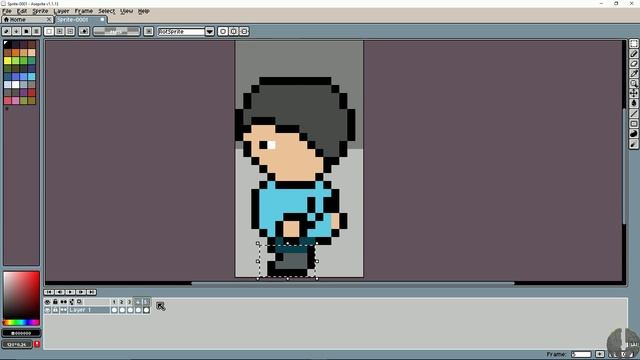The height and width of the screenshot is (360, 640).
Task: Click the onion skin icon in timeline header
Action: point(72,302)
